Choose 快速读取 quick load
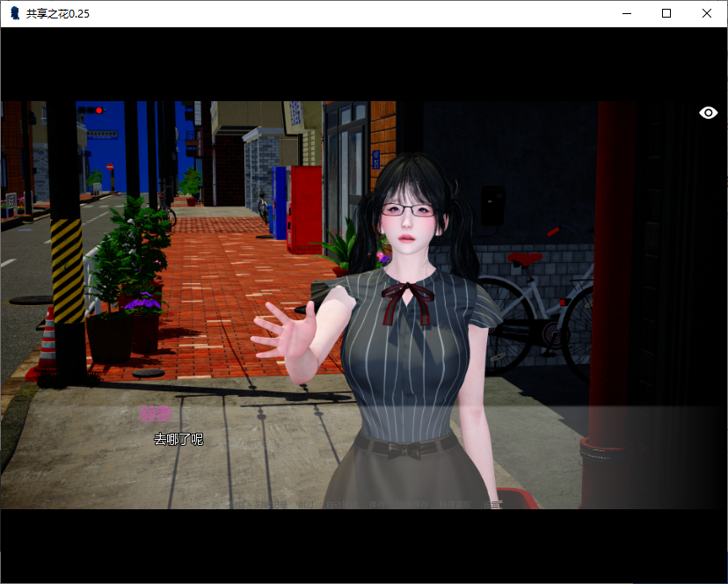 tap(455, 505)
